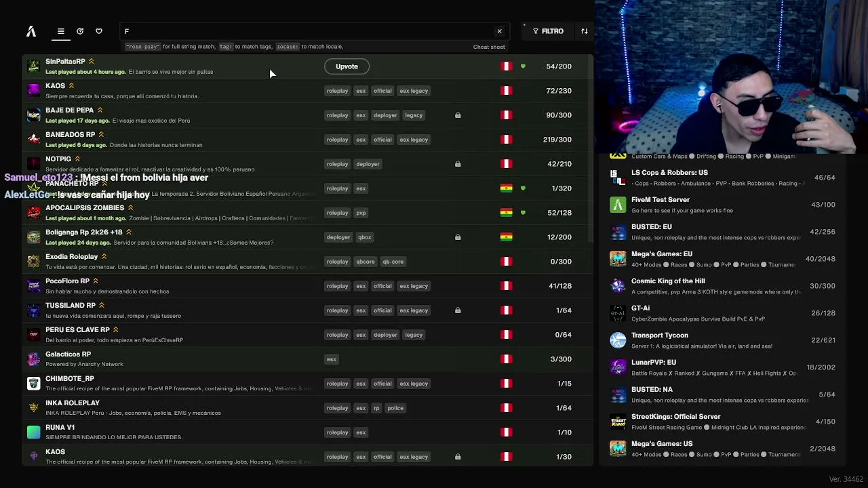Toggle favorite heart on APOCALIPSIS ZOMBIES row

pyautogui.click(x=523, y=213)
